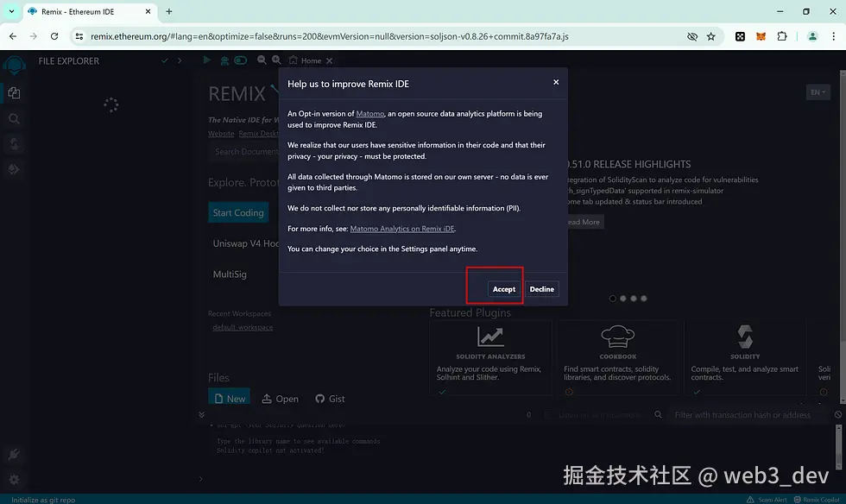This screenshot has width=846, height=504.
Task: Click the MetaMask fox extension icon
Action: 761,36
